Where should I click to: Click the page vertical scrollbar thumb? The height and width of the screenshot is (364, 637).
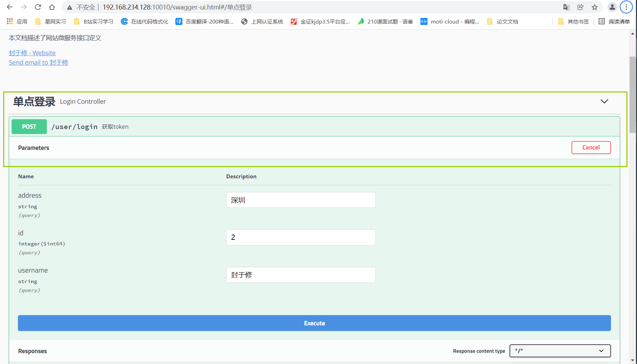[x=633, y=94]
